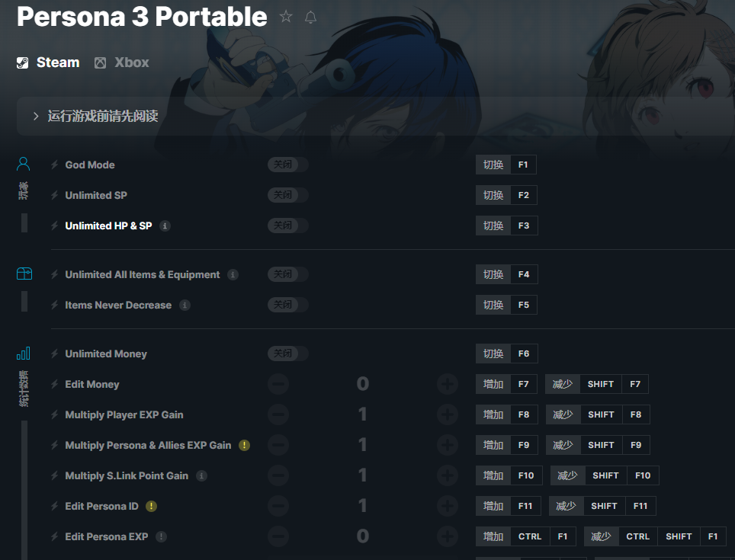Increase the Edit Money value with plus
Image resolution: width=735 pixels, height=560 pixels.
(x=448, y=384)
